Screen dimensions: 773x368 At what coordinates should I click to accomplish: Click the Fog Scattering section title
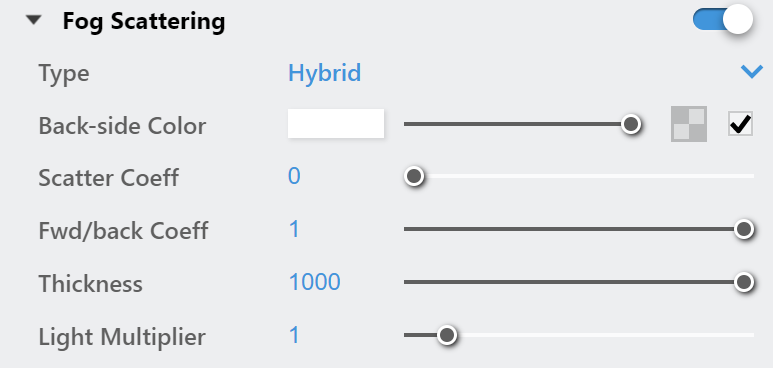[144, 21]
